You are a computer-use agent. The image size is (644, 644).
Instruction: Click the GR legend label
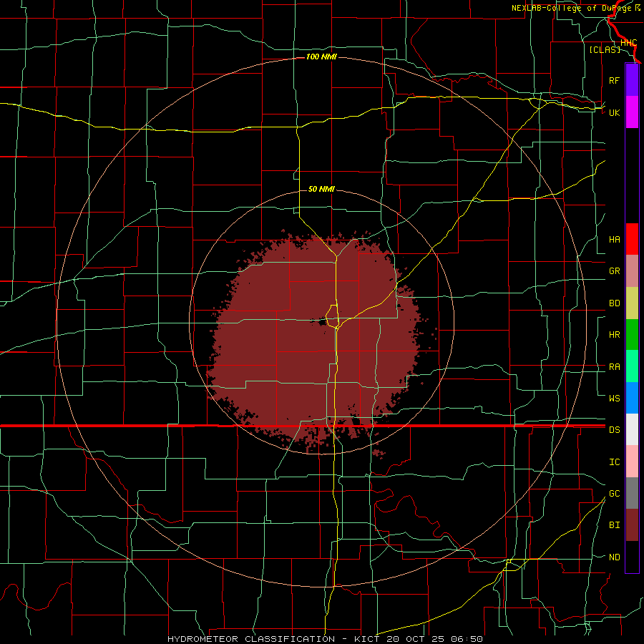point(614,271)
